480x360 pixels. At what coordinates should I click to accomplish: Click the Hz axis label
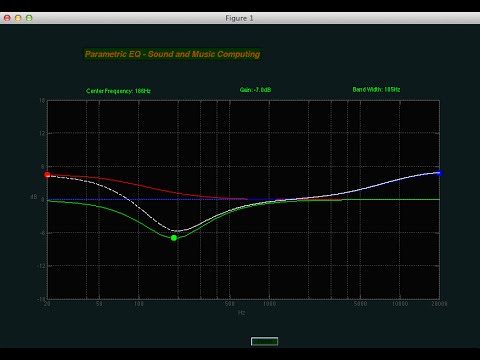tap(242, 313)
